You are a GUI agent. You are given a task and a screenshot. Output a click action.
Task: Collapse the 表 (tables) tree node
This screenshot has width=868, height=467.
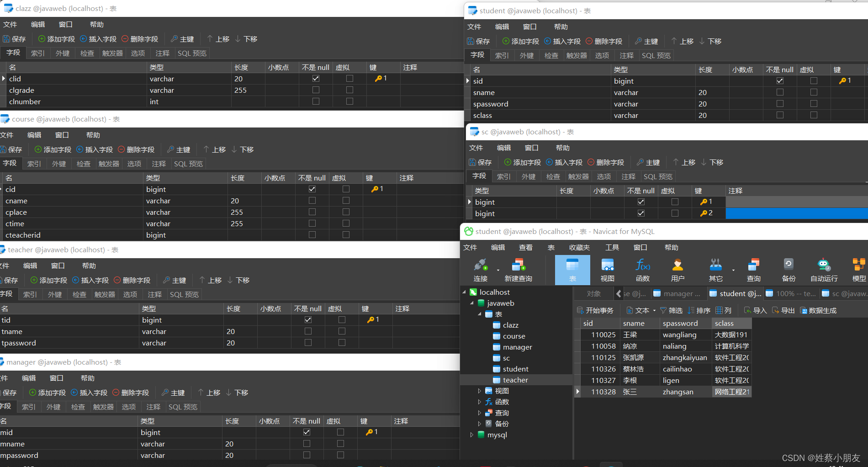(480, 314)
